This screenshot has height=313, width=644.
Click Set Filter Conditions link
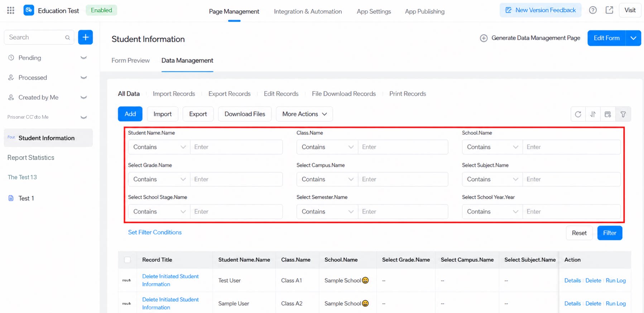[x=155, y=232]
